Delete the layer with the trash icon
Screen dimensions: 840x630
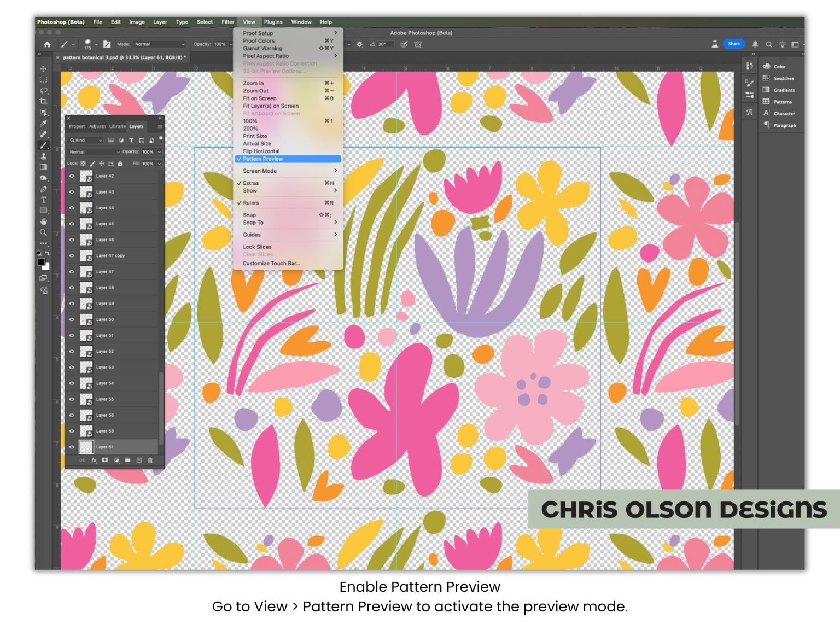tap(150, 460)
